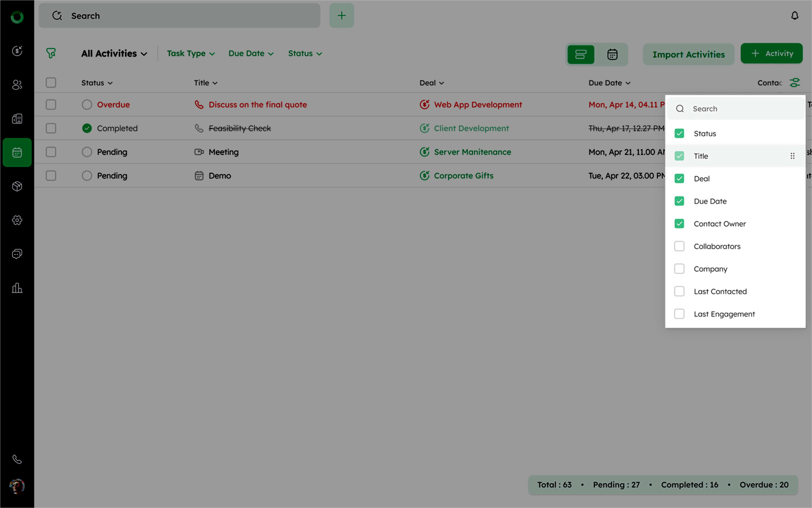The width and height of the screenshot is (812, 508).
Task: Expand the All Activities dropdown
Action: coord(114,53)
